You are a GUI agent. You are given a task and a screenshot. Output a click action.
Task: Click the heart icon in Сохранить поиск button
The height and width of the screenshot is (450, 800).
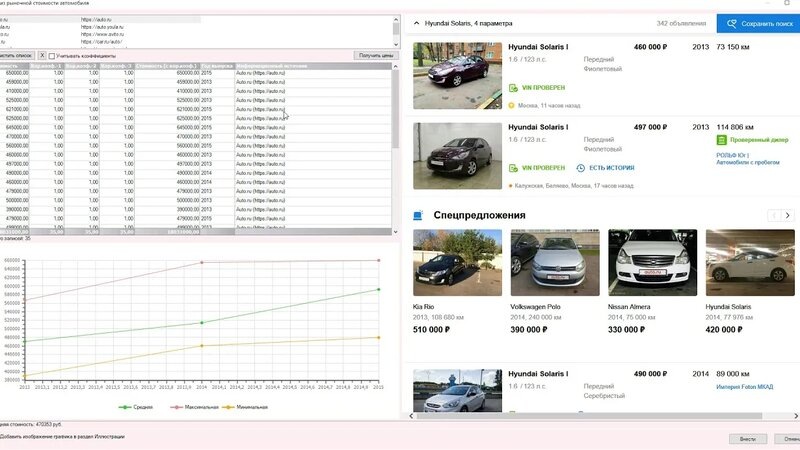[732, 23]
